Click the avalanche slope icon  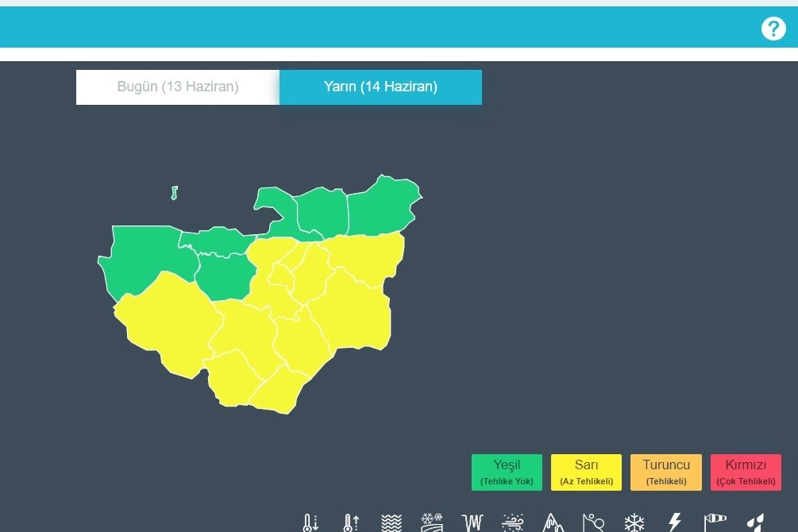tap(593, 522)
